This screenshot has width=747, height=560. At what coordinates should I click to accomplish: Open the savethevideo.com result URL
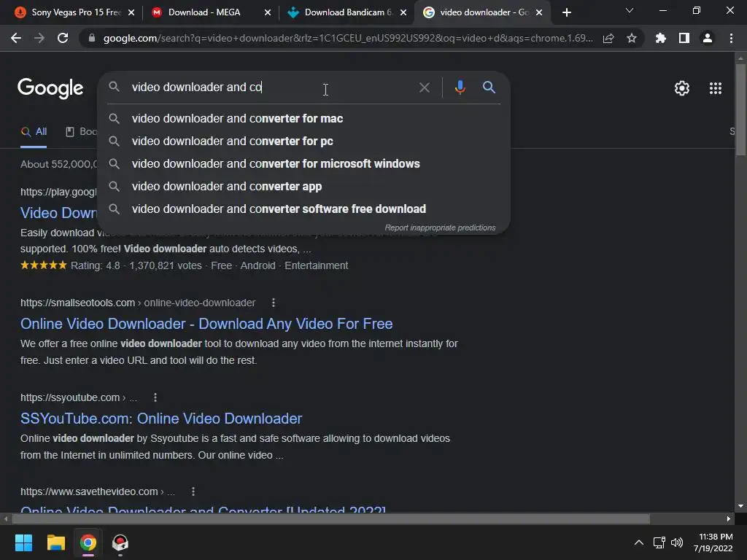(97, 491)
